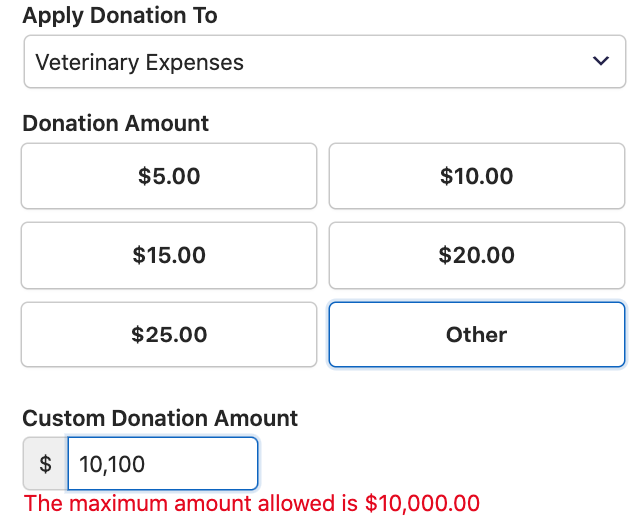This screenshot has width=641, height=526.
Task: Select the $20.00 donation option
Action: 477,255
